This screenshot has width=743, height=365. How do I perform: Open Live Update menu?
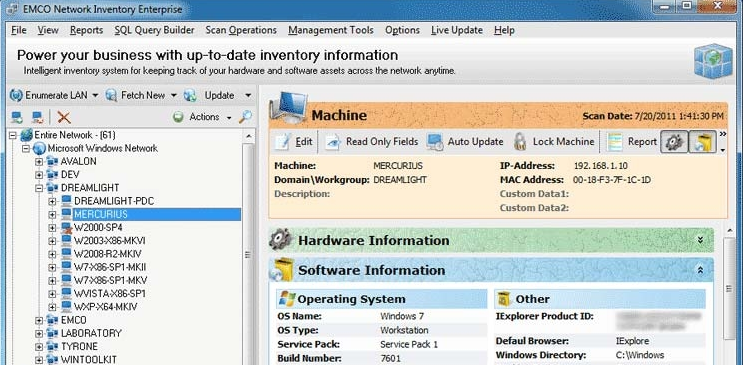pyautogui.click(x=457, y=30)
